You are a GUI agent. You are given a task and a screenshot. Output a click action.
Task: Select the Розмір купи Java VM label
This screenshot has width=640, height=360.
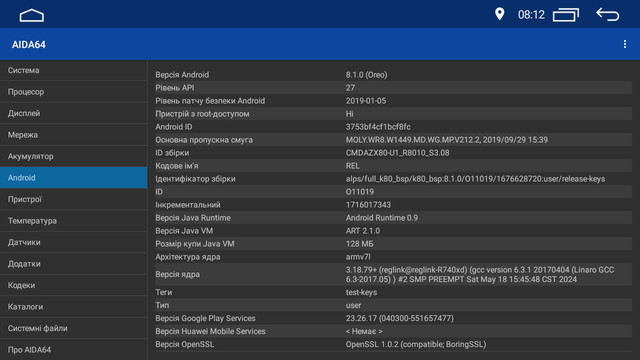pyautogui.click(x=195, y=244)
